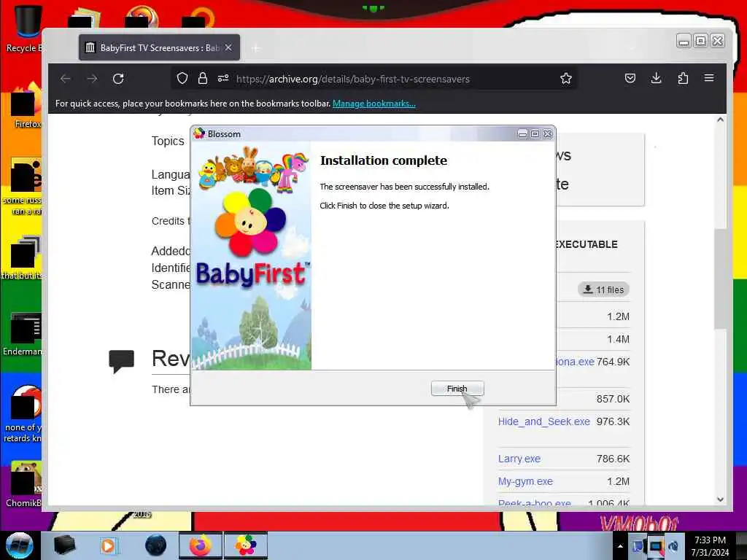Open Larry.exe download link
This screenshot has width=747, height=560.
(519, 459)
